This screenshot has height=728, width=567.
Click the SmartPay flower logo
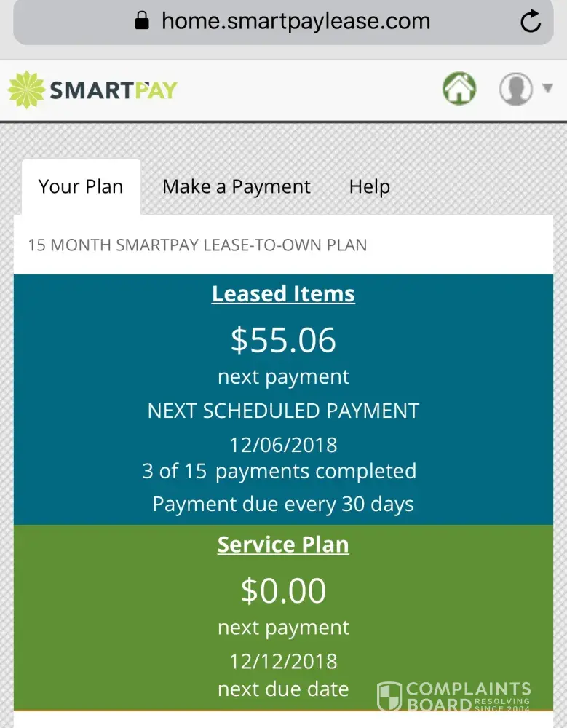(x=25, y=90)
